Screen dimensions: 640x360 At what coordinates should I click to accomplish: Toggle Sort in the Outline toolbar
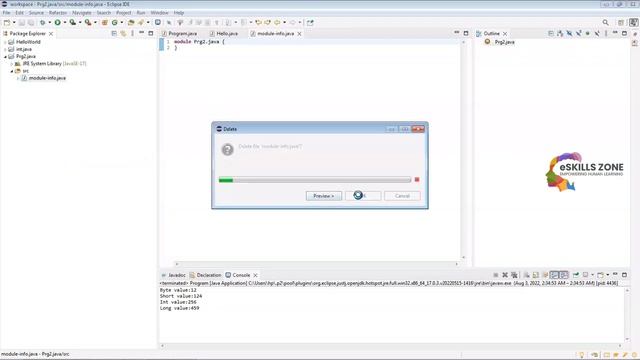(x=560, y=33)
